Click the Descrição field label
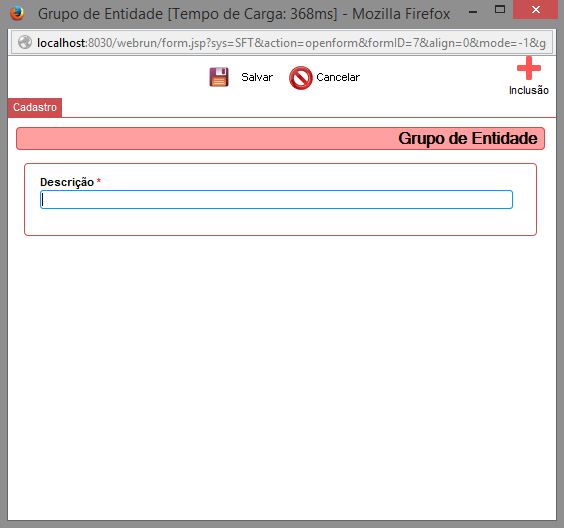Image resolution: width=564 pixels, height=528 pixels. coord(67,182)
